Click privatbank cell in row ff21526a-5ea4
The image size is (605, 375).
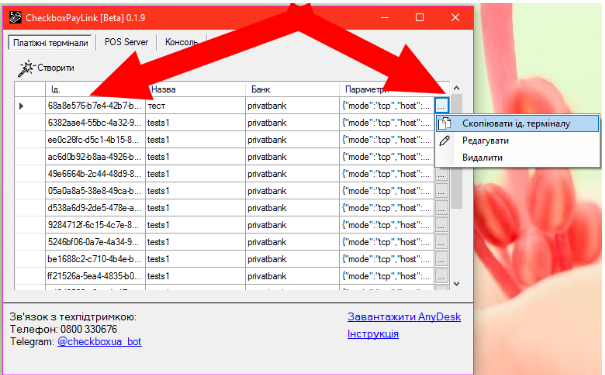pyautogui.click(x=292, y=275)
